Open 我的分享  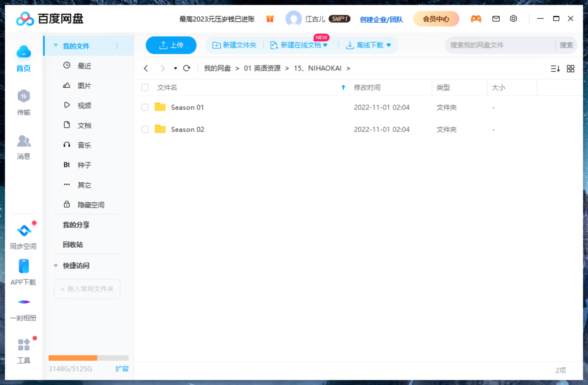[x=76, y=225]
